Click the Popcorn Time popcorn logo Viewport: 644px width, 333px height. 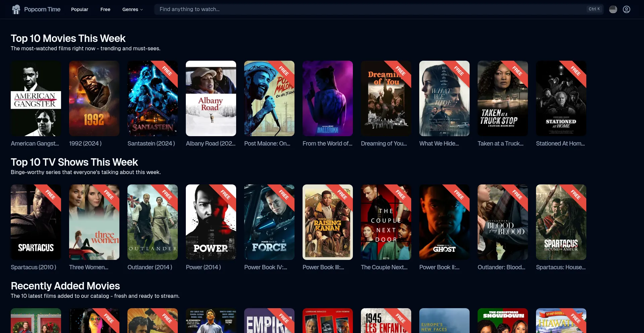(16, 9)
